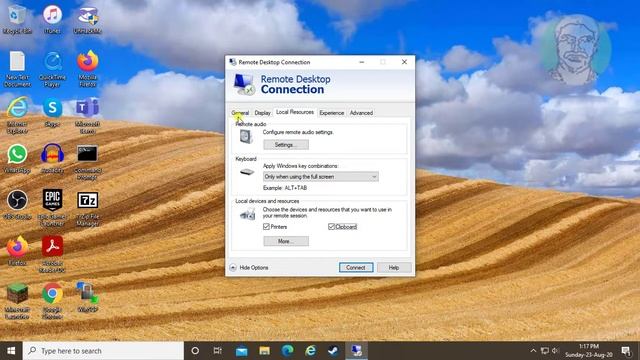Image resolution: width=640 pixels, height=360 pixels.
Task: Launch the WinSCP desktop shortcut
Action: [87, 297]
